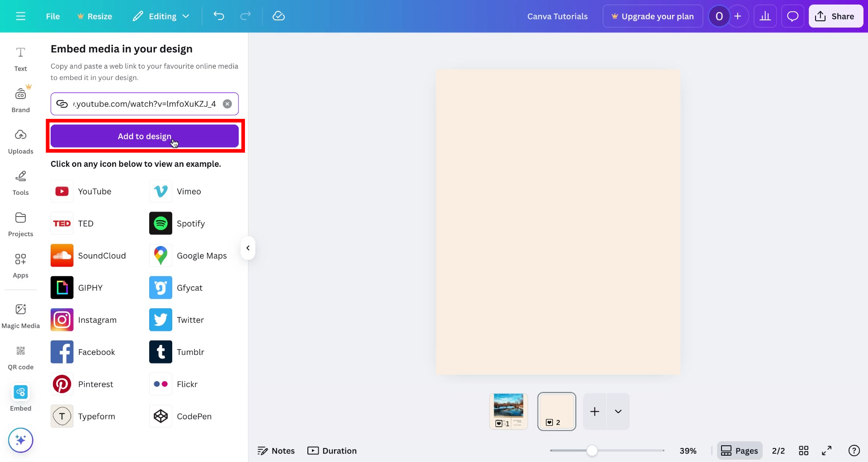The height and width of the screenshot is (462, 868).
Task: Adjust the zoom slider
Action: pyautogui.click(x=592, y=450)
